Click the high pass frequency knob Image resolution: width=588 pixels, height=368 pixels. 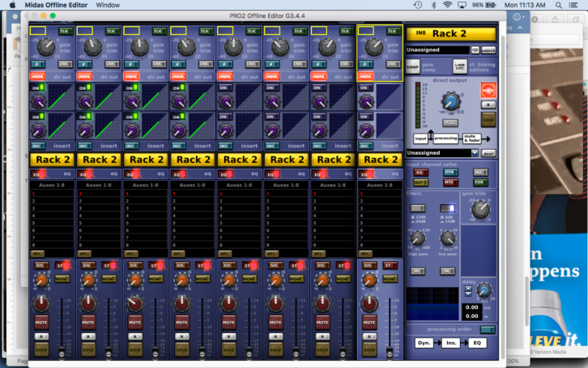click(x=417, y=238)
